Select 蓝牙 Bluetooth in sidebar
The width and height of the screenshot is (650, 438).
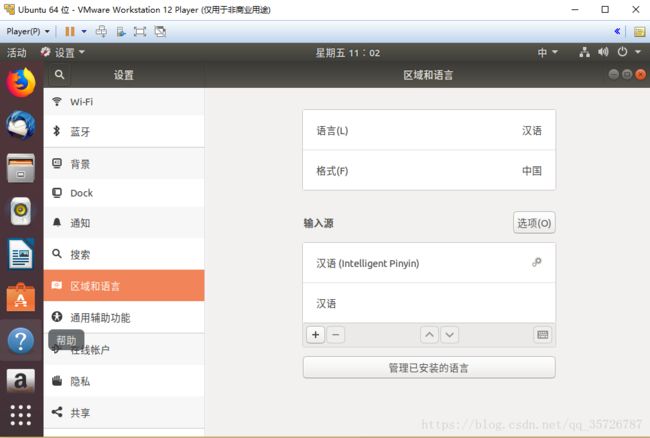click(124, 131)
